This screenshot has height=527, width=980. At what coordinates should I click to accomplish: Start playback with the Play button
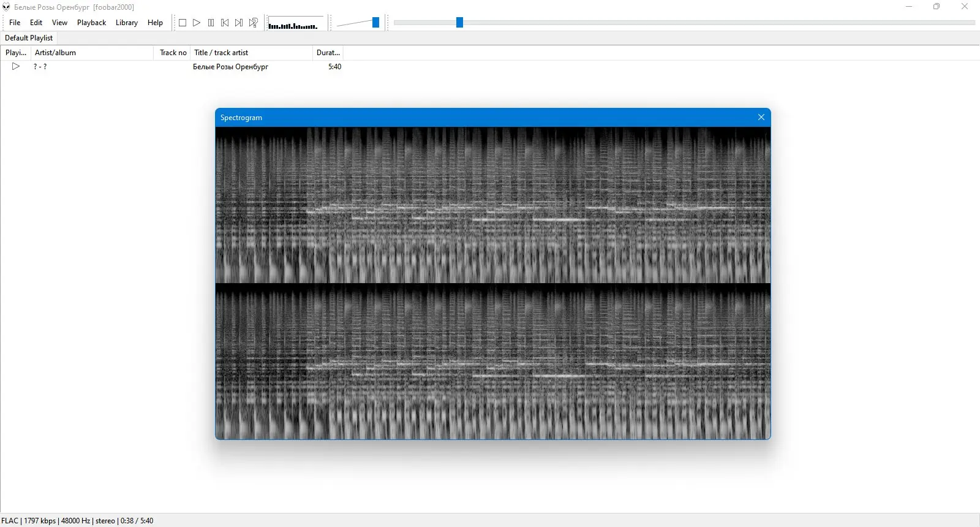tap(197, 23)
